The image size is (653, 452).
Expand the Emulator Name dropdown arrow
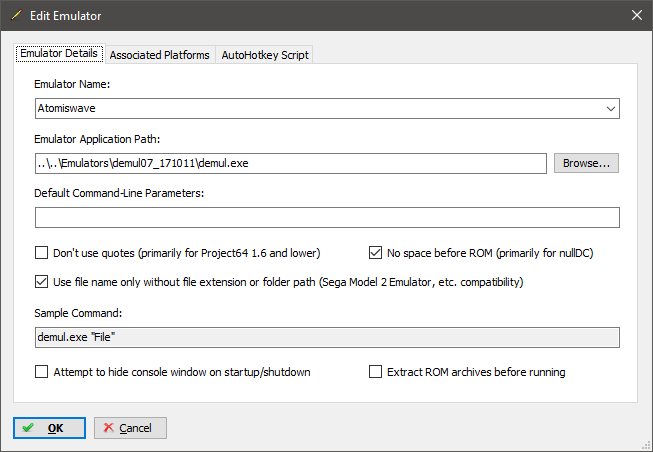click(611, 109)
